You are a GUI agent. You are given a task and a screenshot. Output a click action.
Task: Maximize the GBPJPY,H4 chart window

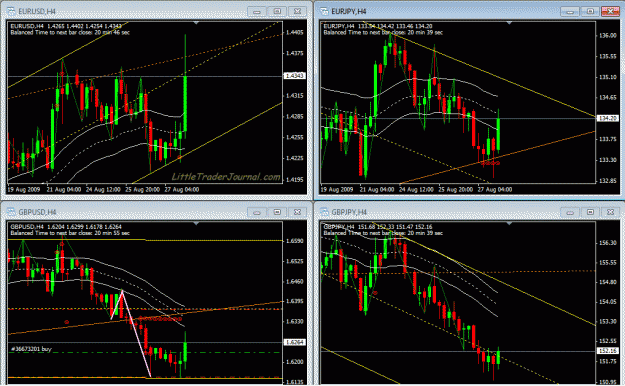[590, 212]
